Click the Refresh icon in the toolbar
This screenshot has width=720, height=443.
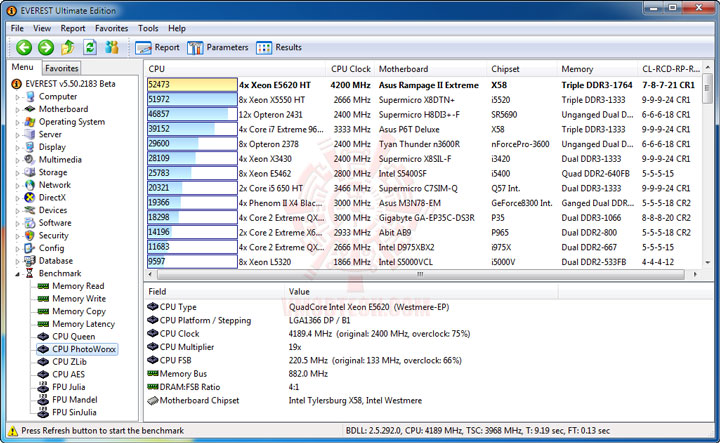coord(90,47)
